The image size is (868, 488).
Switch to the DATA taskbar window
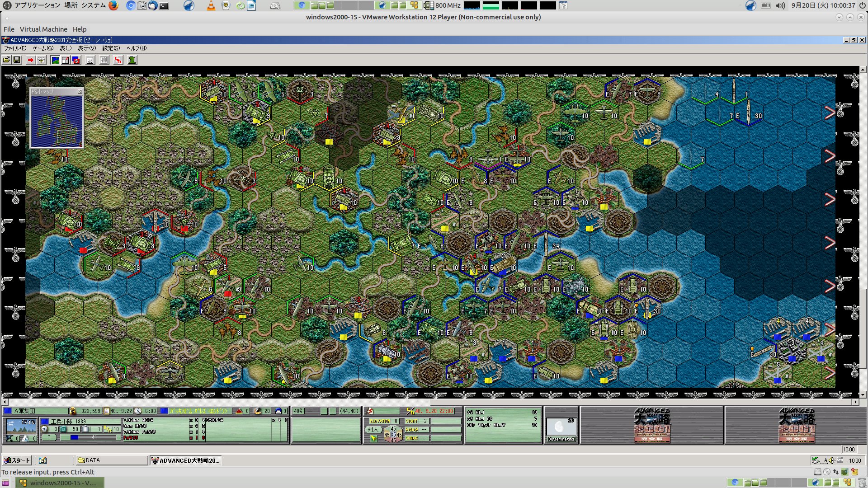[111, 460]
